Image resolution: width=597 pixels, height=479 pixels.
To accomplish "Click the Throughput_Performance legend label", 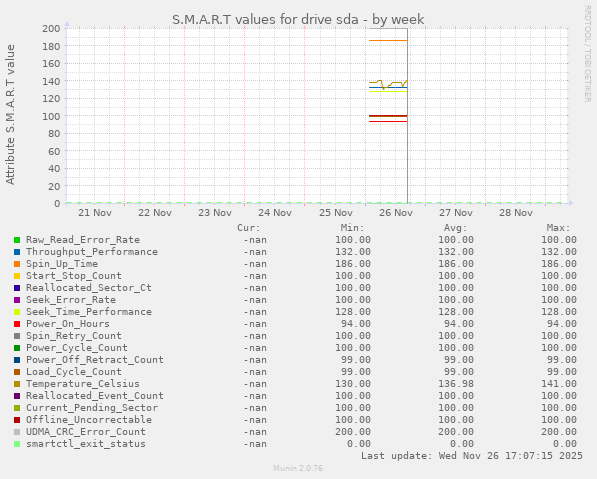I will [x=92, y=252].
